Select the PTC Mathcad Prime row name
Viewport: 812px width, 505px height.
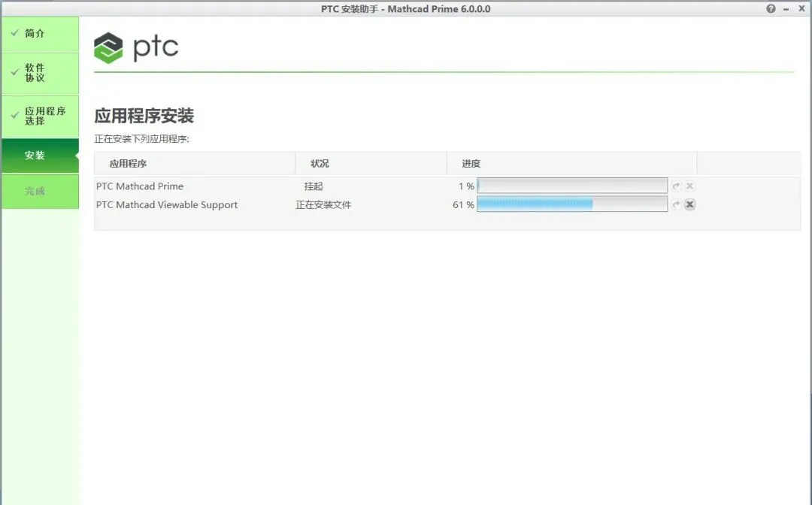140,186
